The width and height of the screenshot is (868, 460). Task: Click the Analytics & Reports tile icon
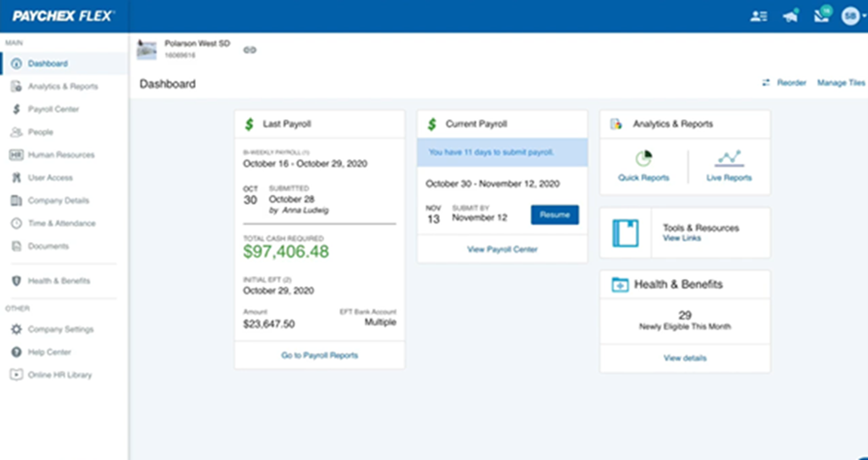click(x=616, y=124)
